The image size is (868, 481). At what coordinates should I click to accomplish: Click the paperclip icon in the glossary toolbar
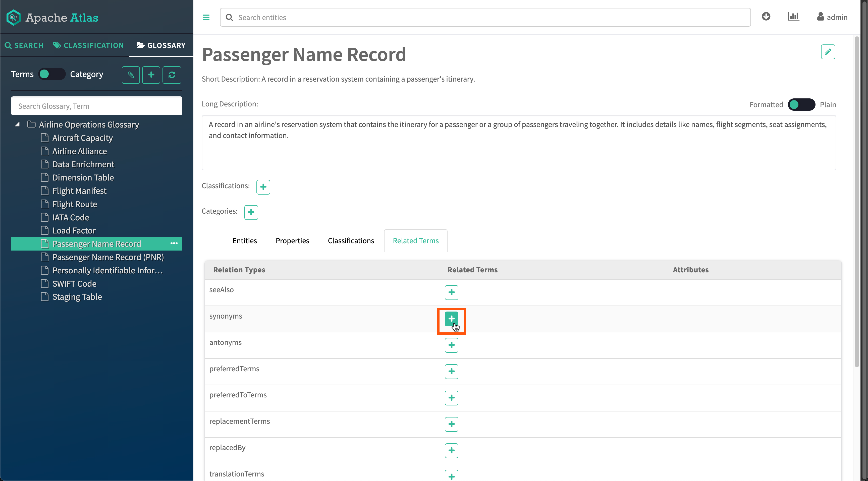pos(131,75)
